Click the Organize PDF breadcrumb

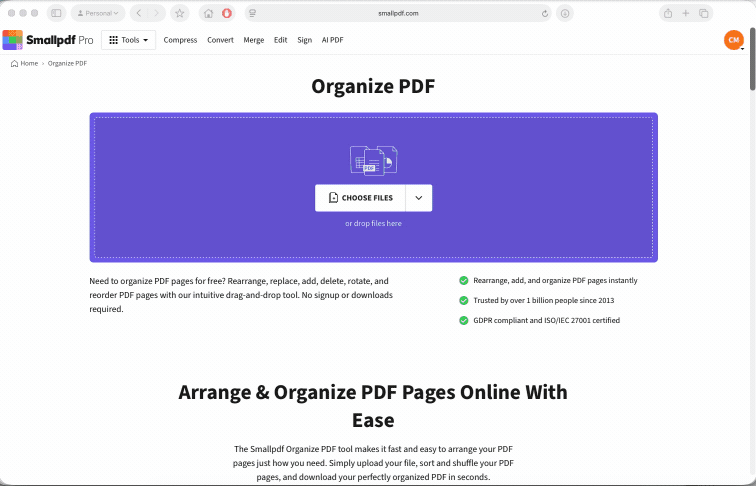tap(67, 63)
